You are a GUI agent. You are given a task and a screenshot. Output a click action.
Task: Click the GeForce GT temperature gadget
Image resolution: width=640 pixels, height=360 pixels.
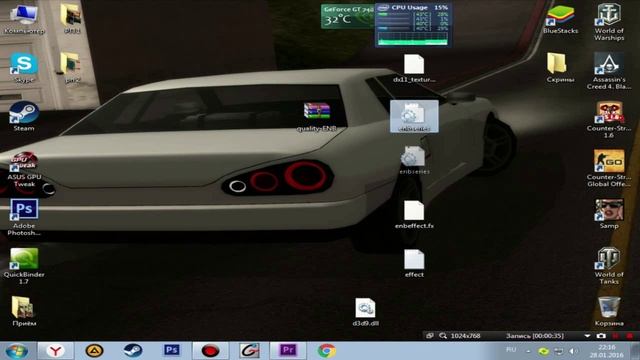[347, 16]
